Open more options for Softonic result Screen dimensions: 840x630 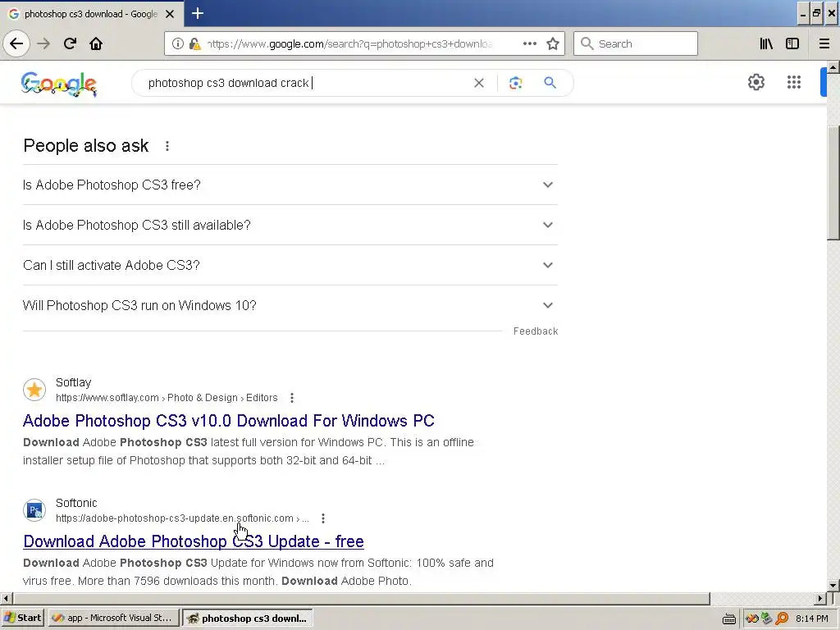tap(323, 518)
